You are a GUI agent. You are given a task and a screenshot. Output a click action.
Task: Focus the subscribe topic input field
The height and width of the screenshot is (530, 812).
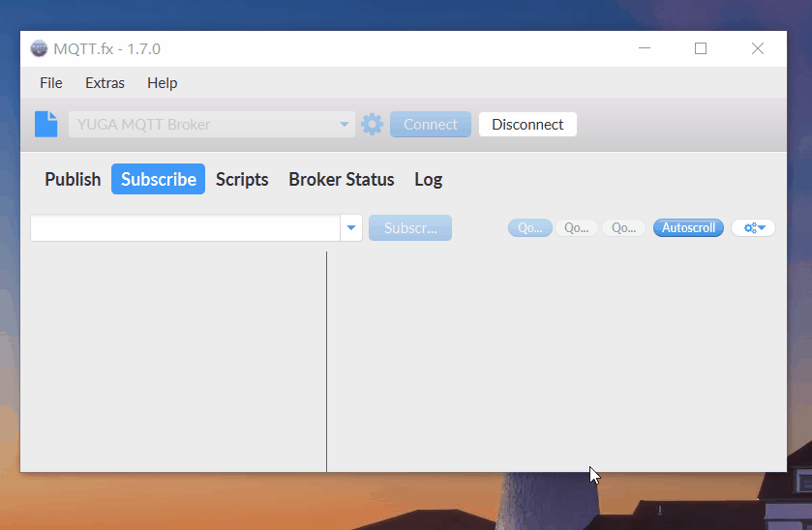(186, 227)
